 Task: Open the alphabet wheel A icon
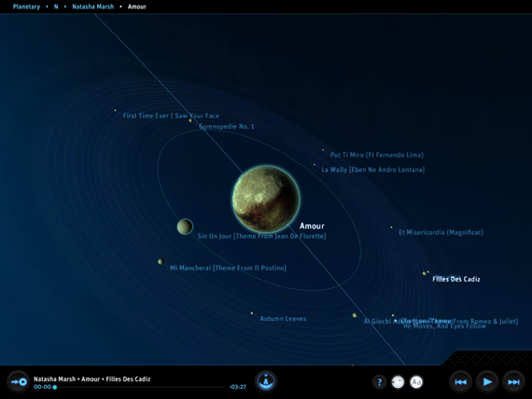pos(266,381)
